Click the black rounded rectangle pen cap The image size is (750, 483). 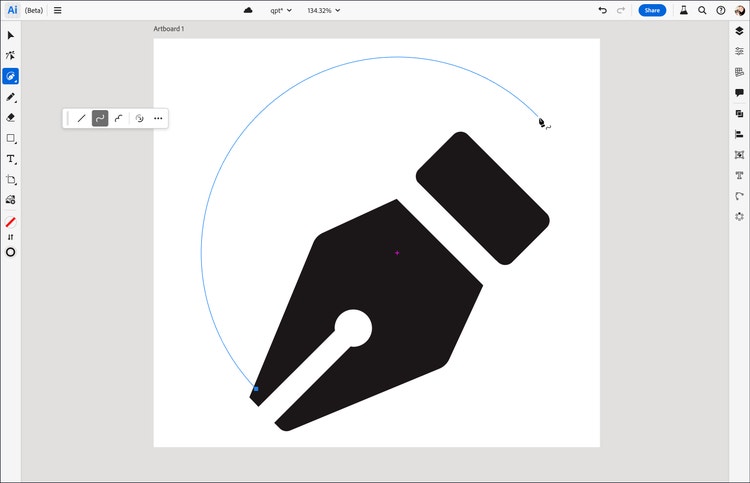[x=483, y=198]
